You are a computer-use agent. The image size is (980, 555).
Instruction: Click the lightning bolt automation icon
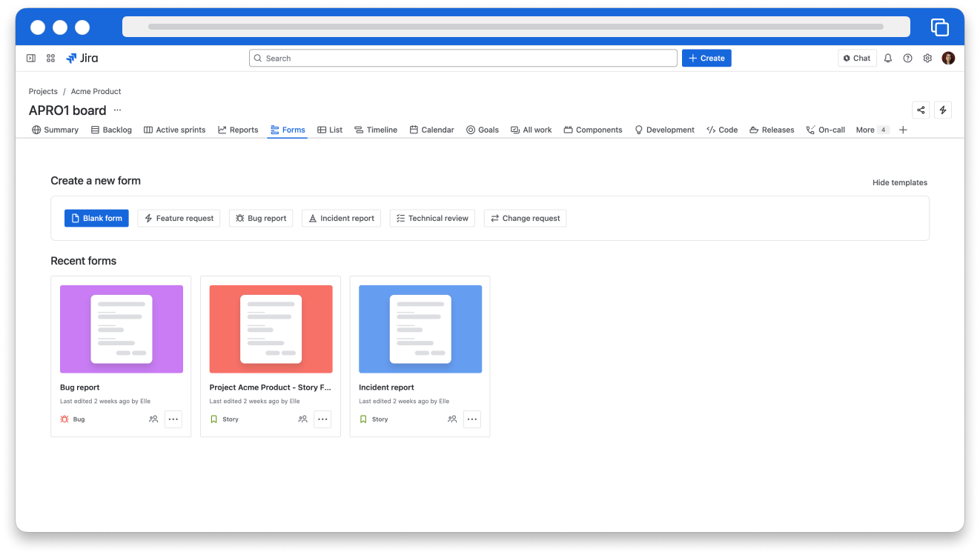tap(943, 110)
